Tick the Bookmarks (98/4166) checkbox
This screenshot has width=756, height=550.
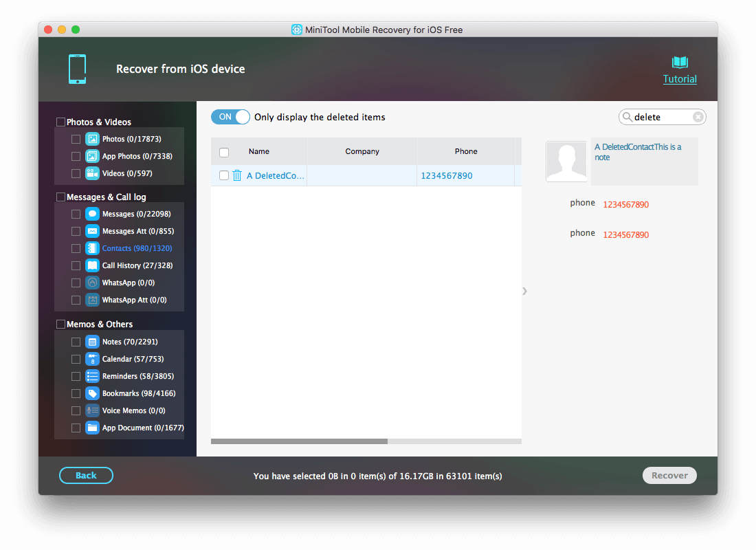(x=76, y=393)
